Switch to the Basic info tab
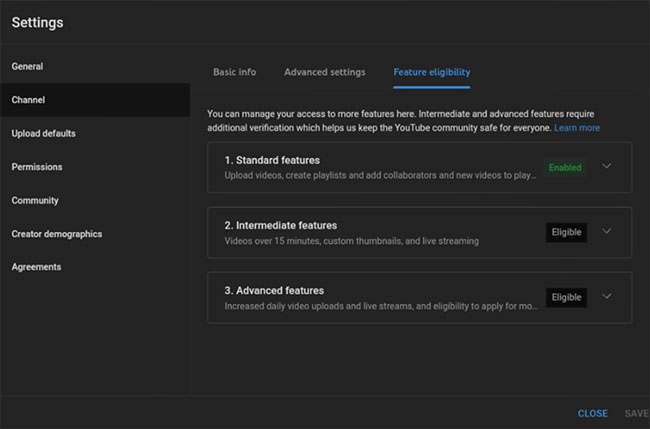This screenshot has height=429, width=650. pos(235,72)
